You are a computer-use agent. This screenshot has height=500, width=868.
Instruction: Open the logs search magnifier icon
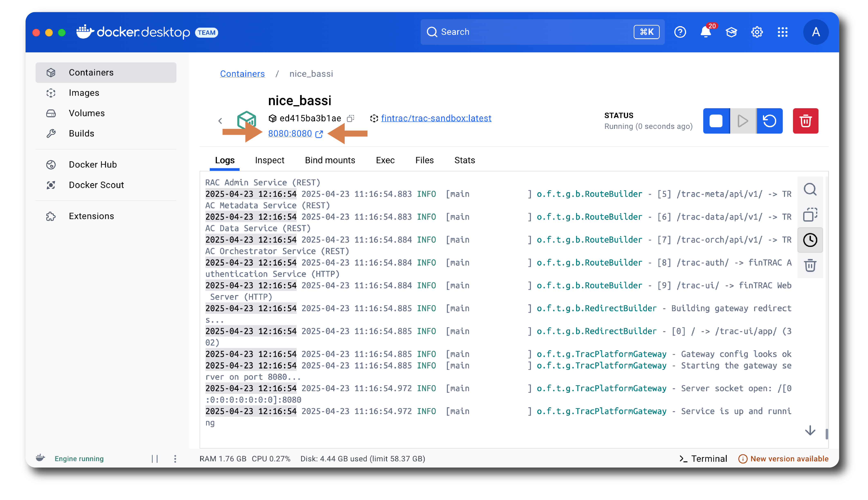[810, 189]
